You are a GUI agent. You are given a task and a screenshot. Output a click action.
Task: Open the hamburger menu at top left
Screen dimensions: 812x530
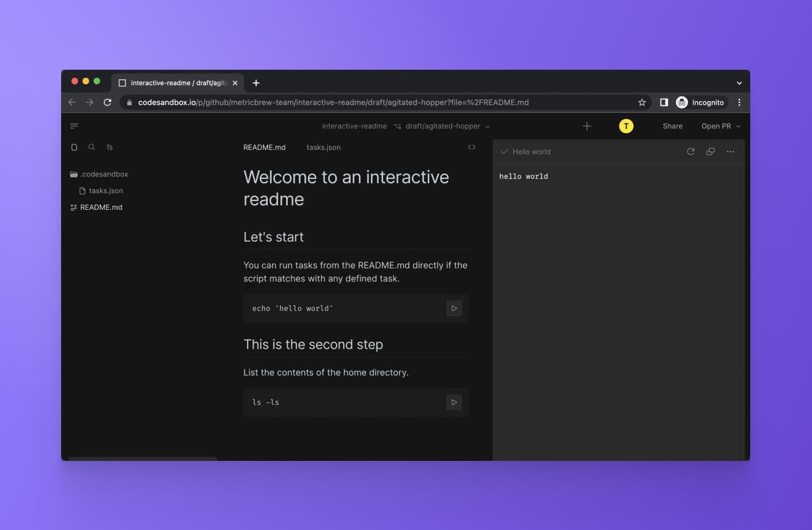pyautogui.click(x=74, y=125)
